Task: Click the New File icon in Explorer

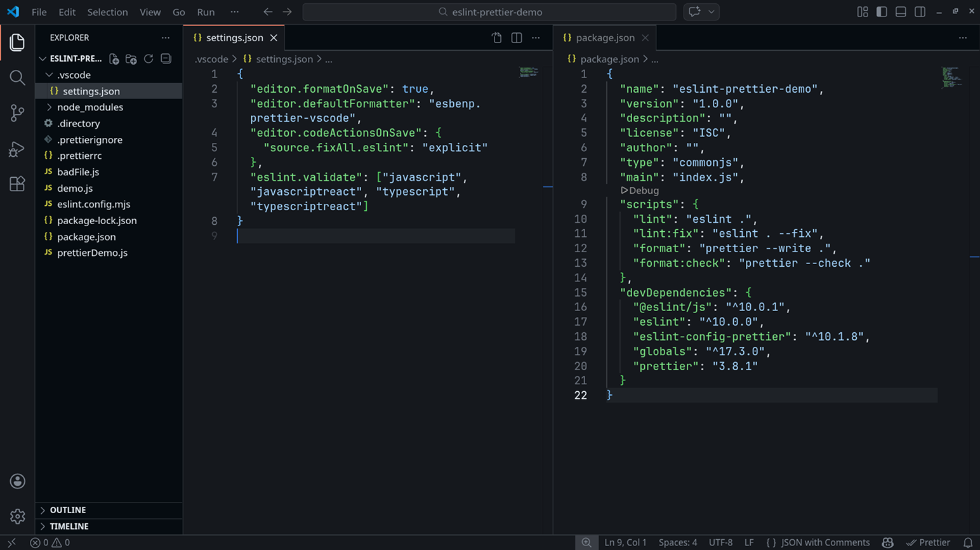Action: (114, 58)
